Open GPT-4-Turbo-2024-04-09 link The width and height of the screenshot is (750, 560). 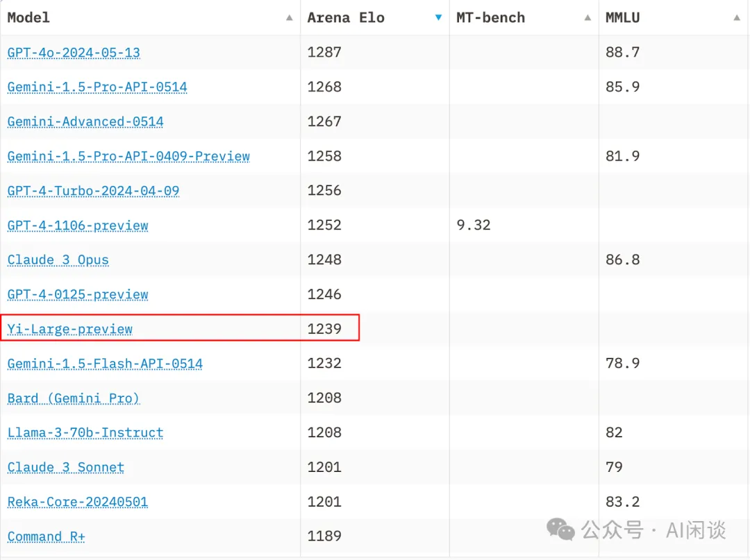click(x=93, y=191)
